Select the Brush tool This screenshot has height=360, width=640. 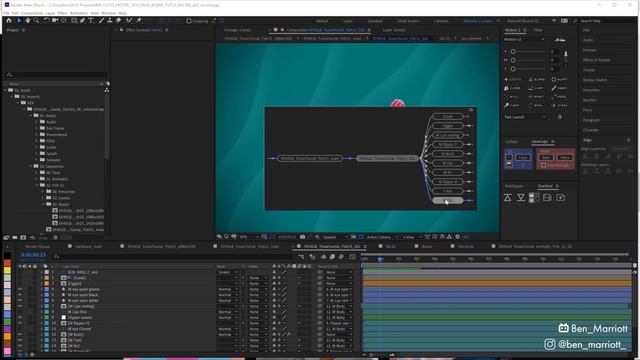click(x=101, y=20)
